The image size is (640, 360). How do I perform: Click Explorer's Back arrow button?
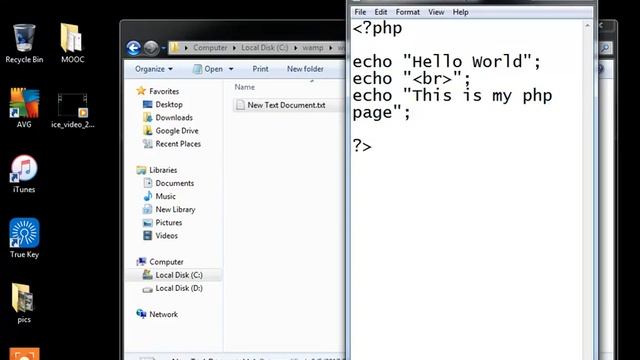click(x=133, y=48)
